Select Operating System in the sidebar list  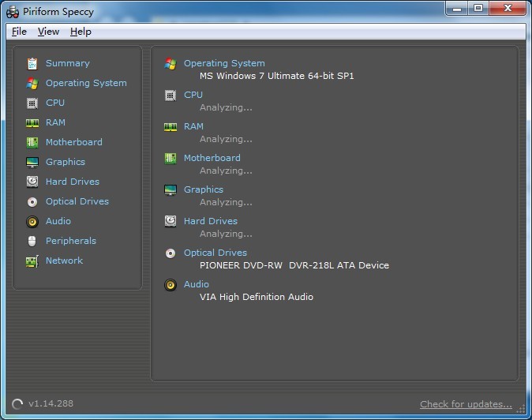(86, 83)
